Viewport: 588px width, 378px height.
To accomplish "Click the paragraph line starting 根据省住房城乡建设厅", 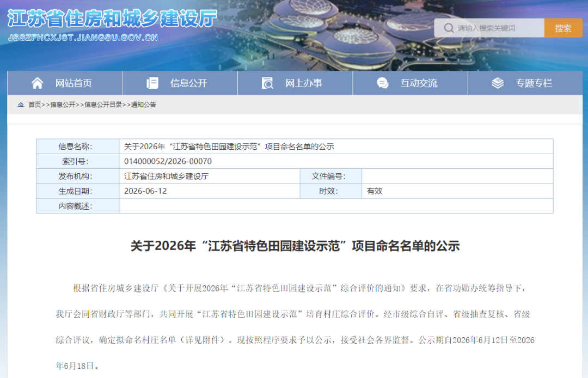I will point(299,288).
